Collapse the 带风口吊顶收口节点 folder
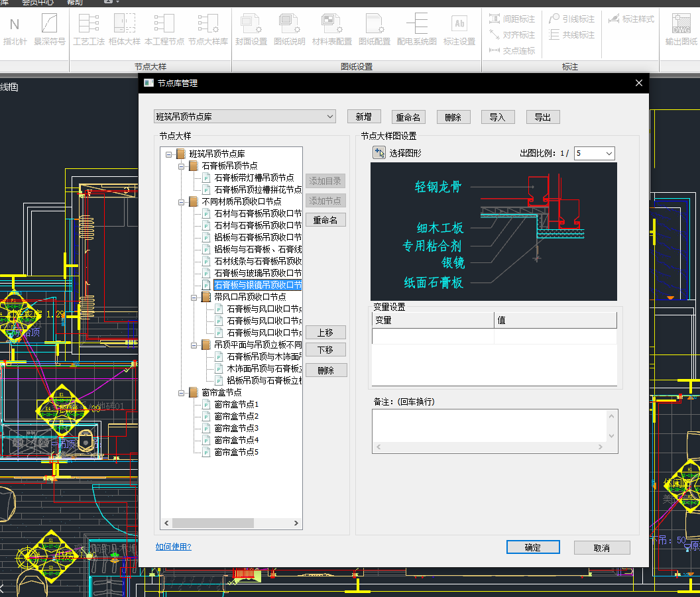700x597 pixels. pos(194,297)
